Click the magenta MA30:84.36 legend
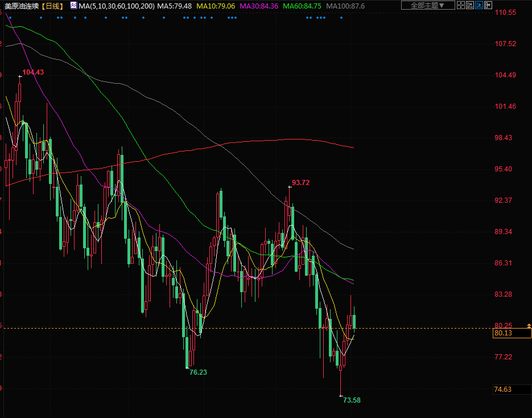 [x=259, y=6]
